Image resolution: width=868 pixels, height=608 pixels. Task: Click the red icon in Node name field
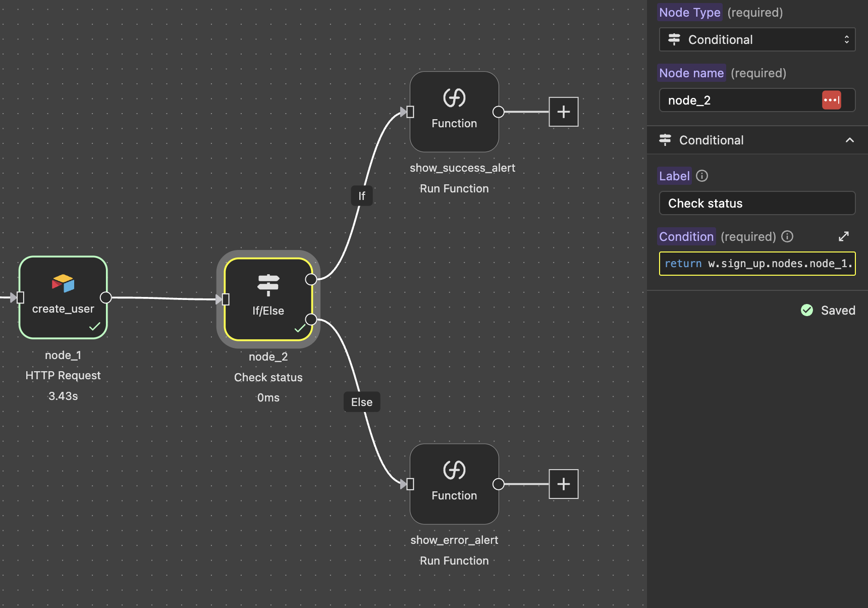point(831,100)
